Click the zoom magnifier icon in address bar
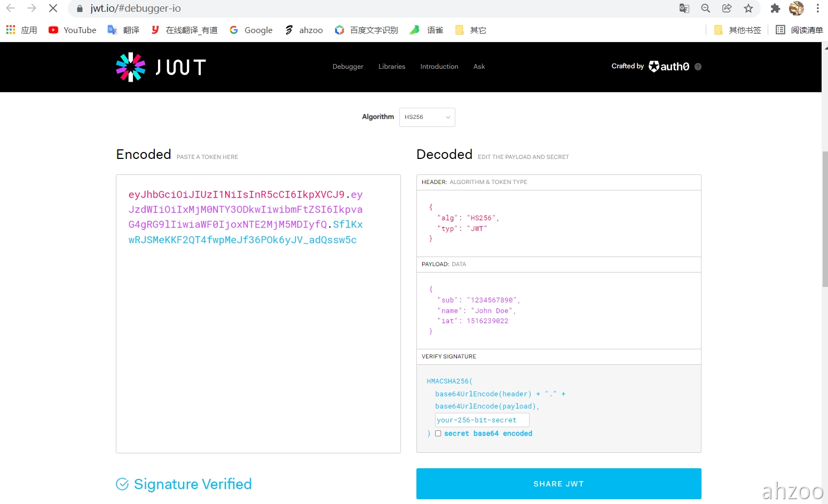 click(x=705, y=9)
